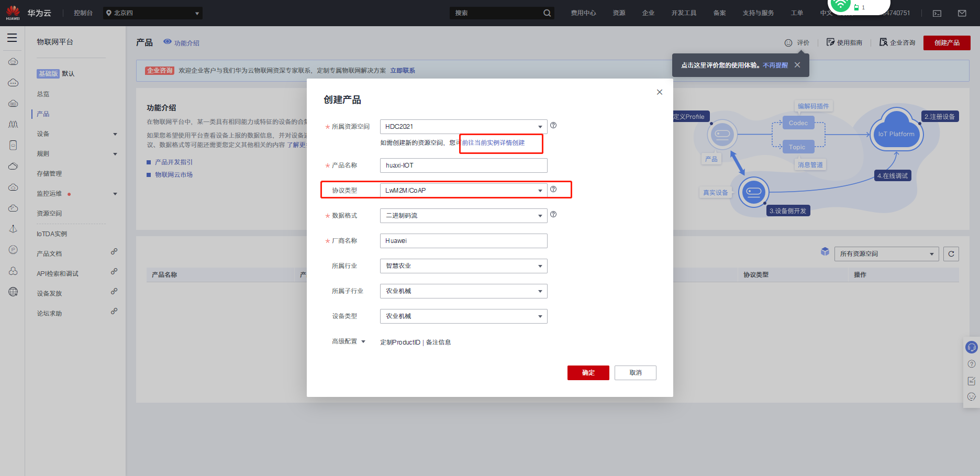Open 费用中心 in the top navigation

pos(583,13)
